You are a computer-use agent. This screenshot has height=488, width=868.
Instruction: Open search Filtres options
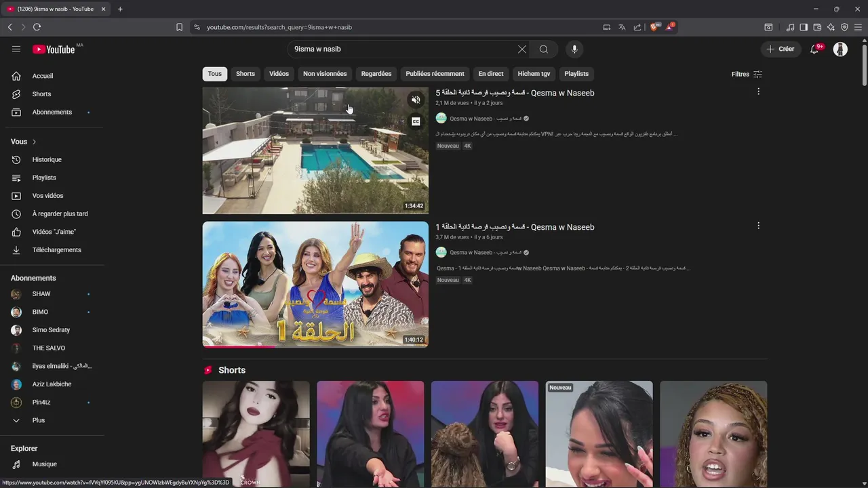point(747,74)
